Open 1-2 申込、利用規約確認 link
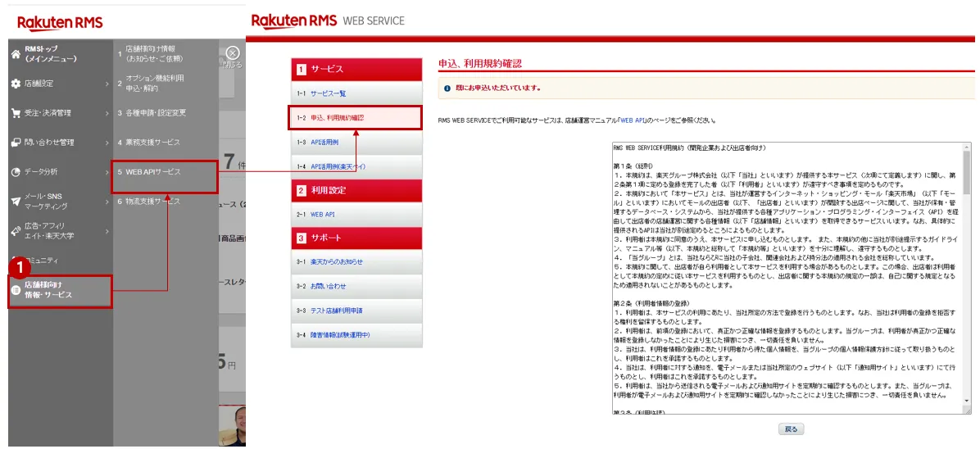 point(338,117)
